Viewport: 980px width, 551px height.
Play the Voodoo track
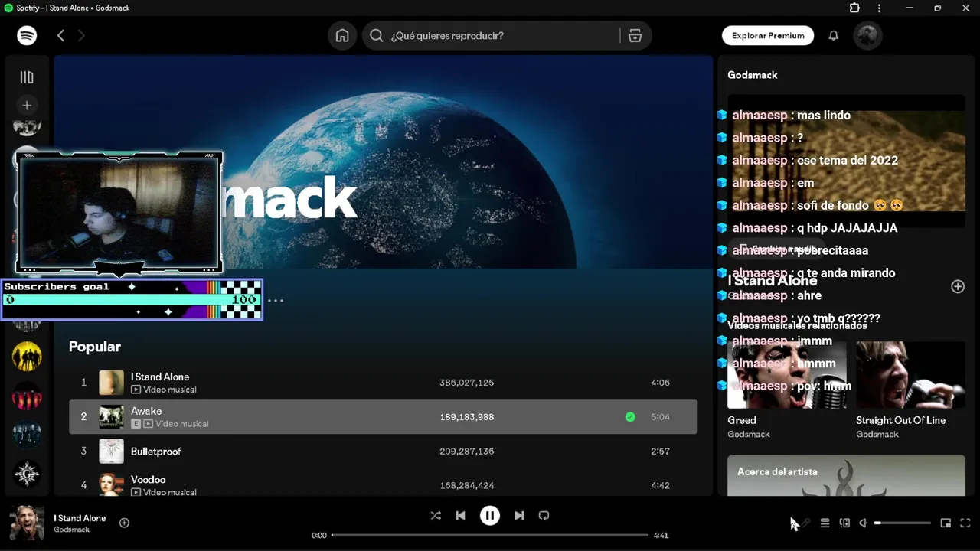click(x=383, y=484)
